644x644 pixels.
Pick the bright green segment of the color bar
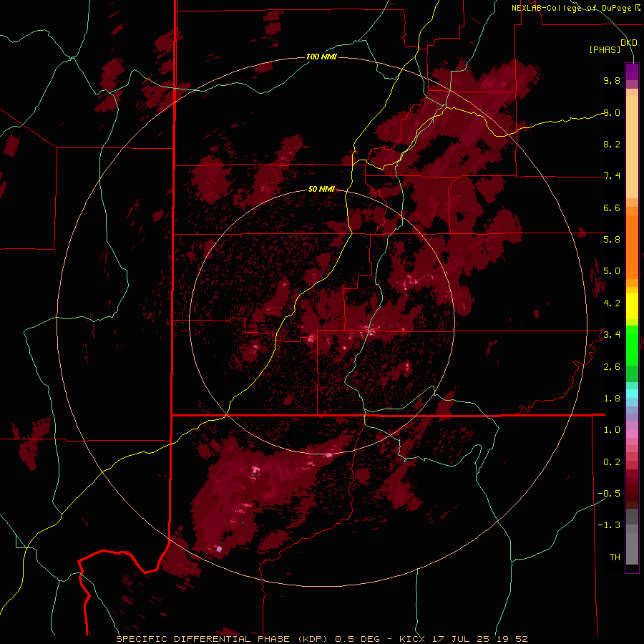tap(632, 345)
